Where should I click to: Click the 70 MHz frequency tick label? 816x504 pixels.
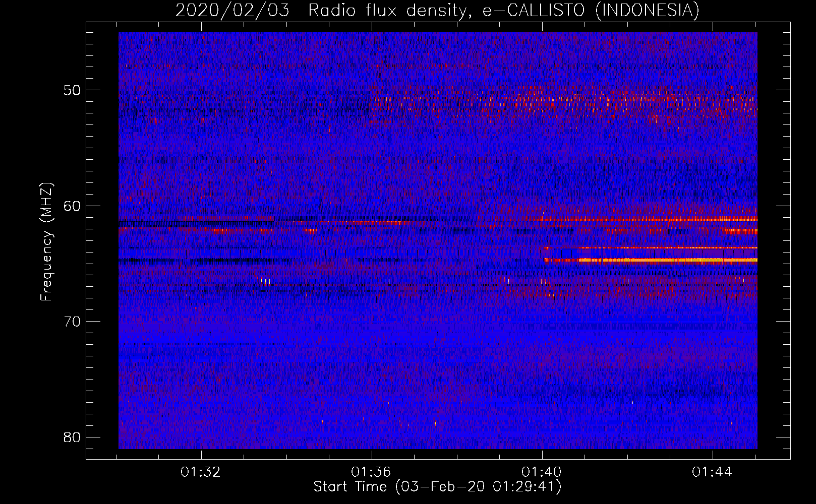coord(72,321)
